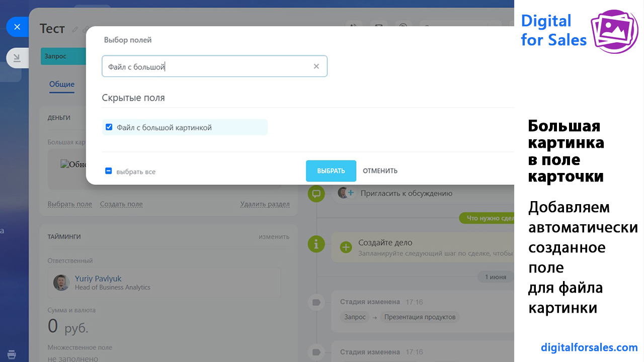
Task: Open the Yuriy Pavlyuk profile link
Action: click(98, 278)
